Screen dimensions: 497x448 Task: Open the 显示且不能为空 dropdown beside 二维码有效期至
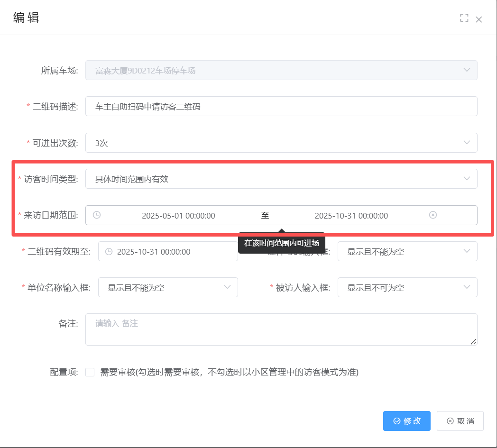click(407, 251)
